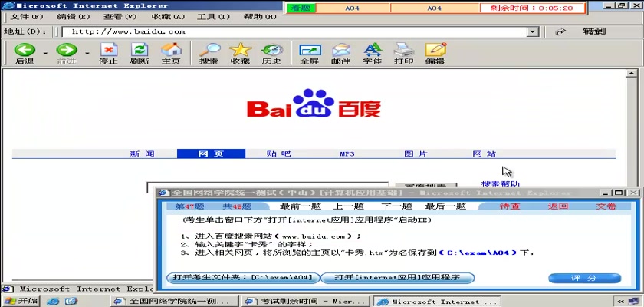Image resolution: width=644 pixels, height=307 pixels.
Task: Select the 贴吧 tab on Baidu
Action: coord(278,153)
